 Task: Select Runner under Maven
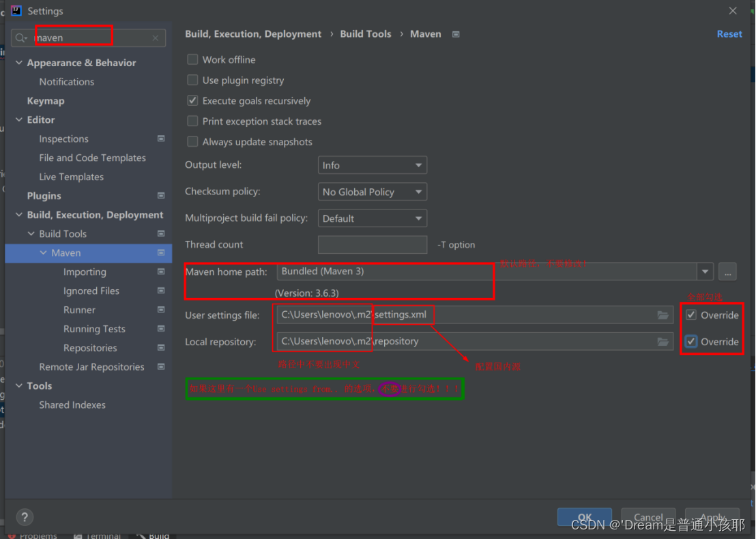80,310
